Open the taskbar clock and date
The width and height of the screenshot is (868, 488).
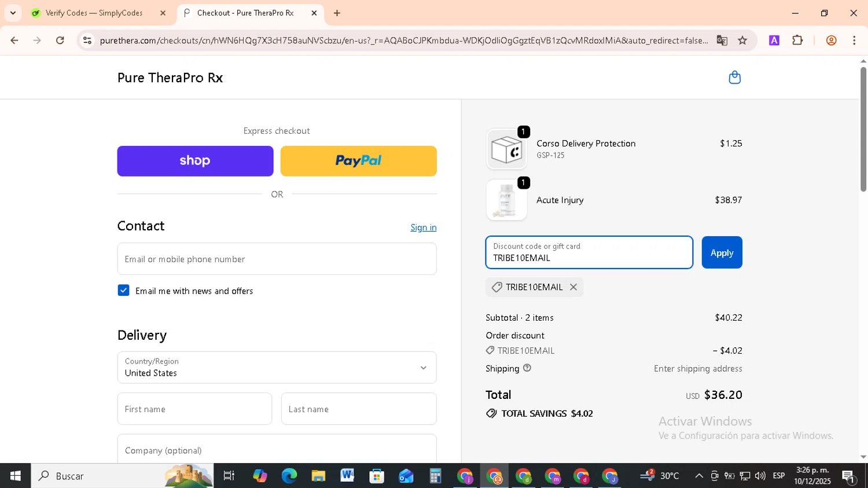812,476
